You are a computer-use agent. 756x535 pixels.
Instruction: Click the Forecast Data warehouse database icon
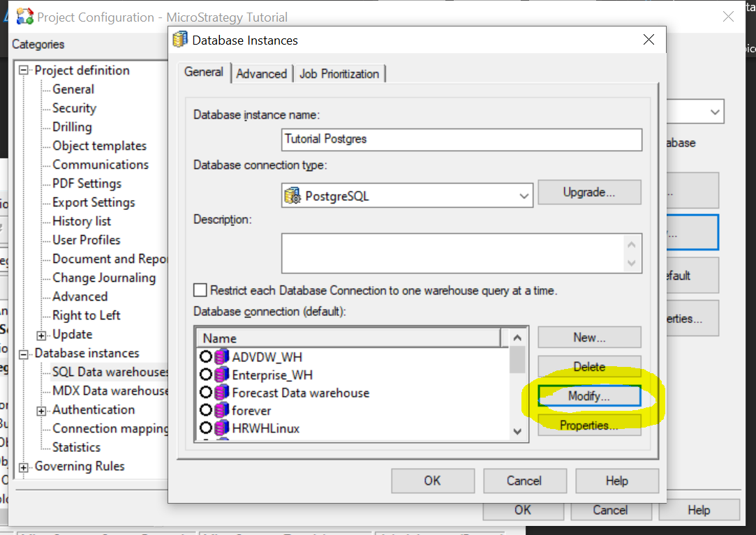(x=221, y=392)
